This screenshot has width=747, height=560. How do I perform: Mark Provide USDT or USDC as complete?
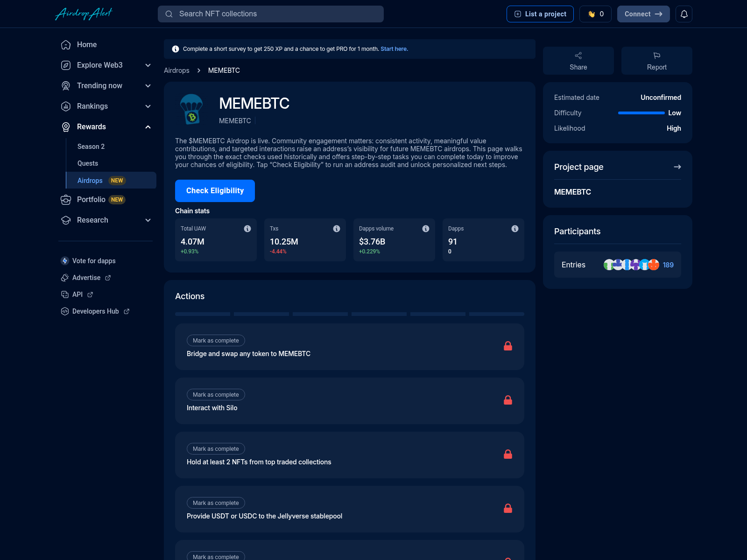[216, 503]
